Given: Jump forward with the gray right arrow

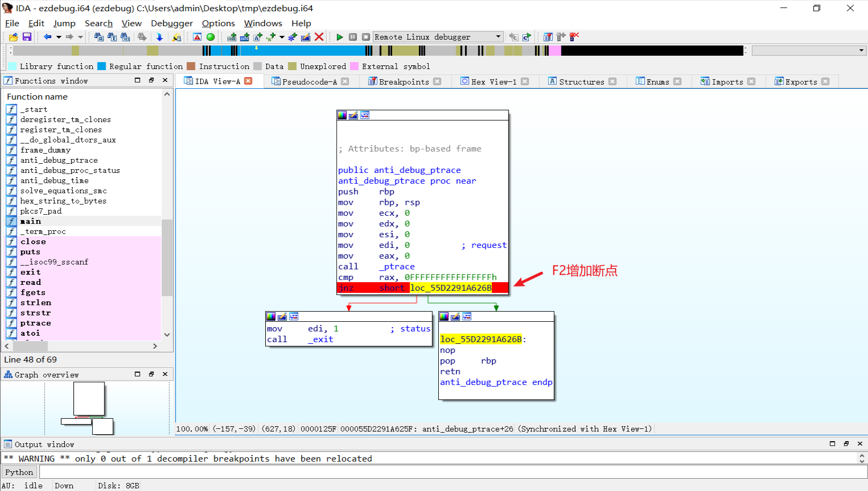Looking at the screenshot, I should coord(69,37).
